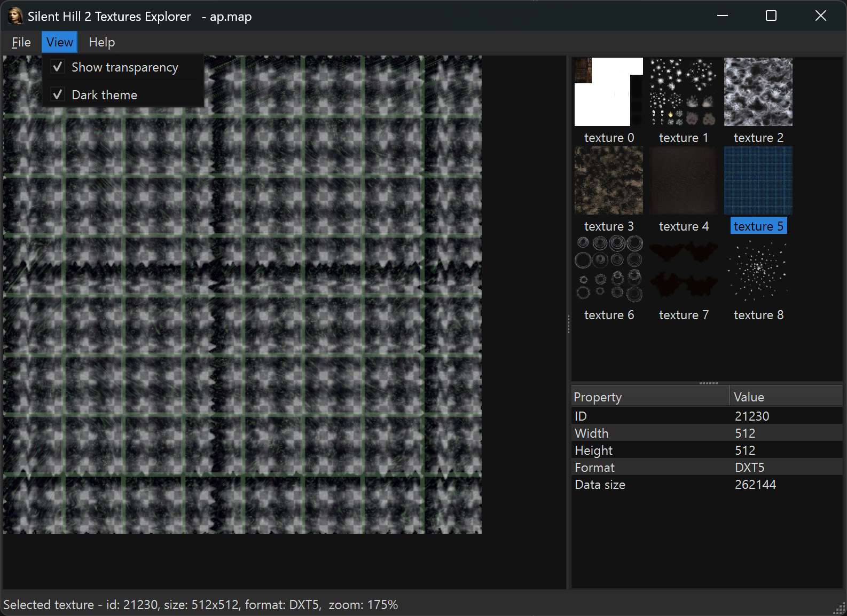Click the 'texture 8' label
The width and height of the screenshot is (847, 616).
[758, 315]
